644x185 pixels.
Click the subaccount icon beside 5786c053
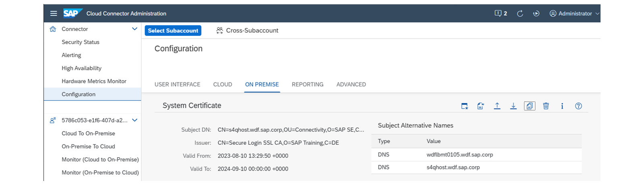pos(53,120)
